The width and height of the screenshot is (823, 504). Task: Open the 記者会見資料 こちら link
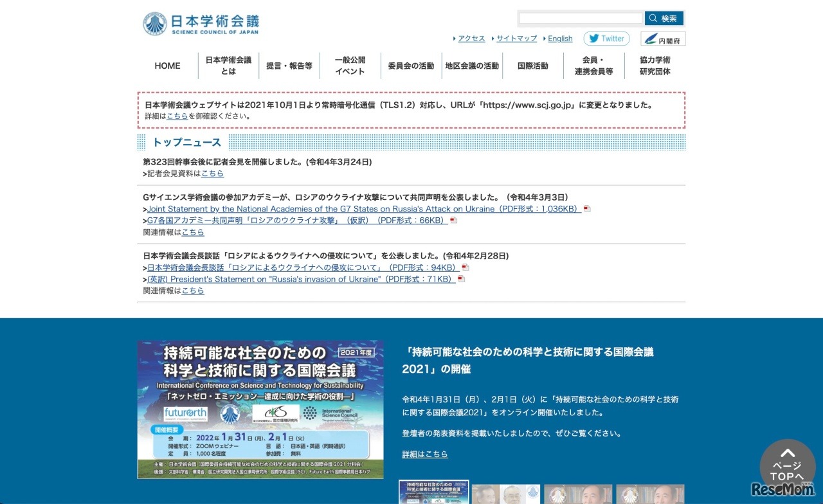click(x=212, y=174)
